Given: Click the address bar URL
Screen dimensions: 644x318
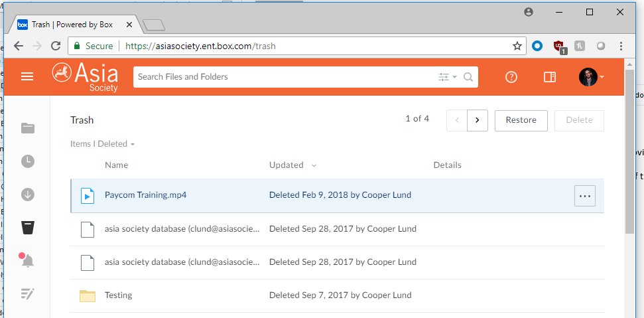Looking at the screenshot, I should (200, 46).
